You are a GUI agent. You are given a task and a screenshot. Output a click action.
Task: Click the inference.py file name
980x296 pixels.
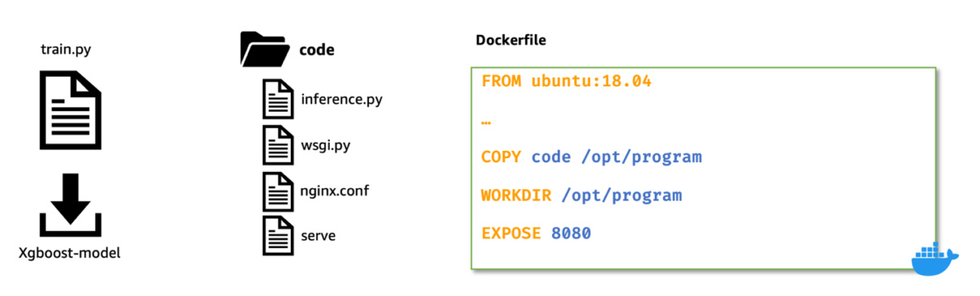[x=341, y=100]
